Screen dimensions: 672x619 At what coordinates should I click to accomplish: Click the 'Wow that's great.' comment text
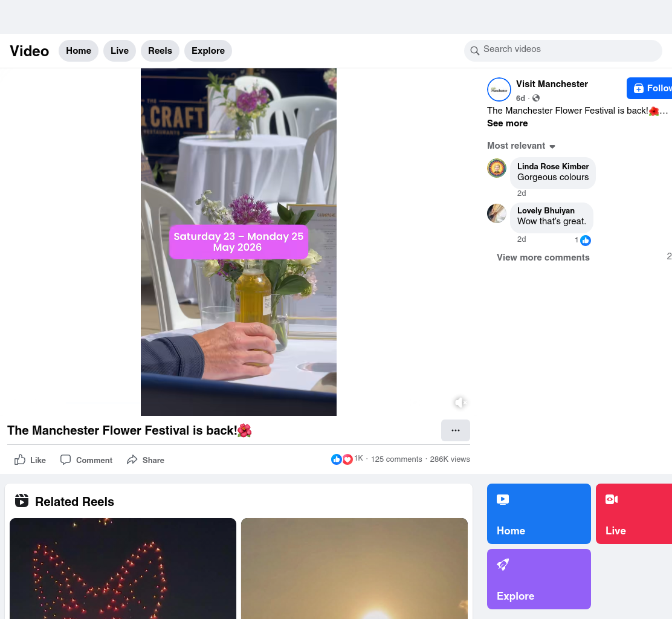[552, 222]
